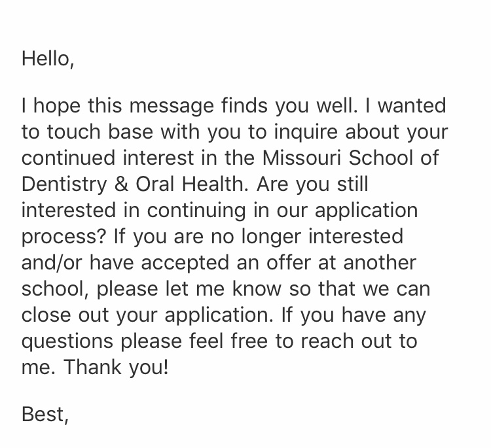Screen dimensions: 491x448
Task: Click the word 'longer' in the email
Action: 271,237
